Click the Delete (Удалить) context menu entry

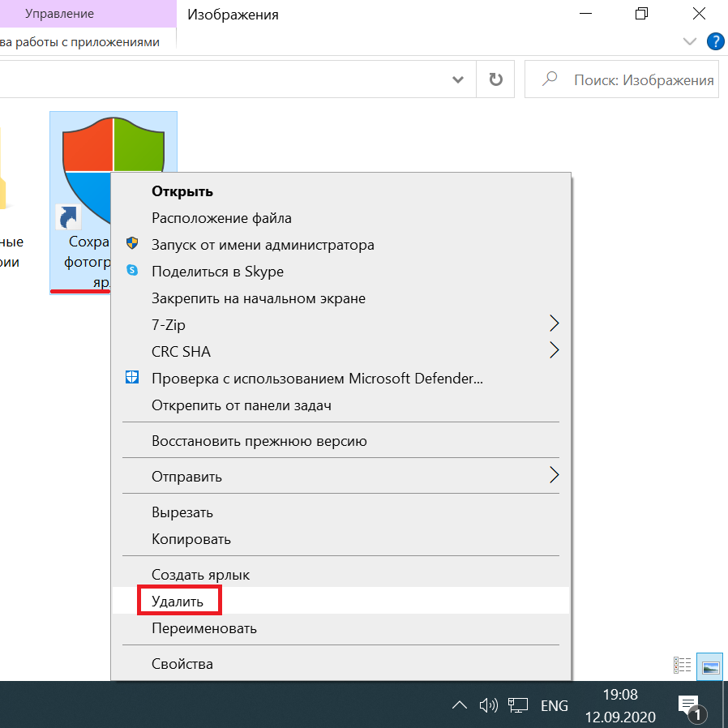point(340,601)
